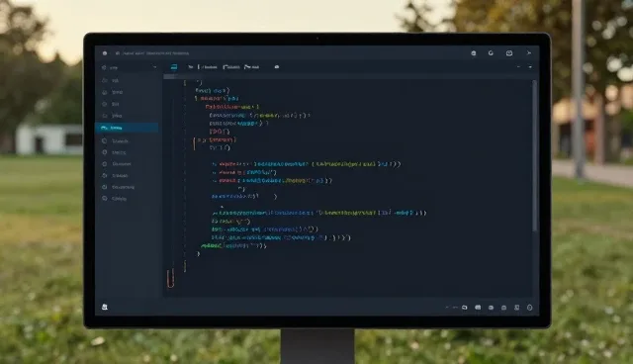The height and width of the screenshot is (364, 633).
Task: Click the second bottom-right status bar icon
Action: (478, 308)
